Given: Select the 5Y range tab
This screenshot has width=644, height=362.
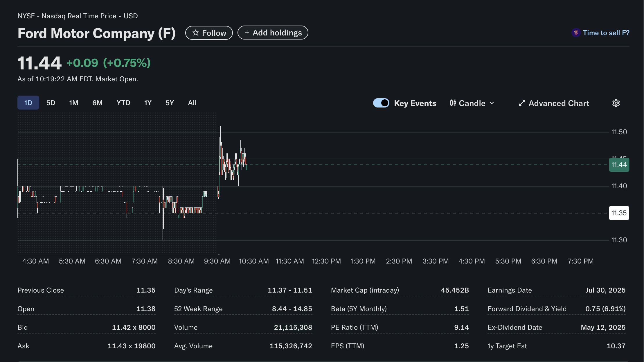Looking at the screenshot, I should point(170,103).
